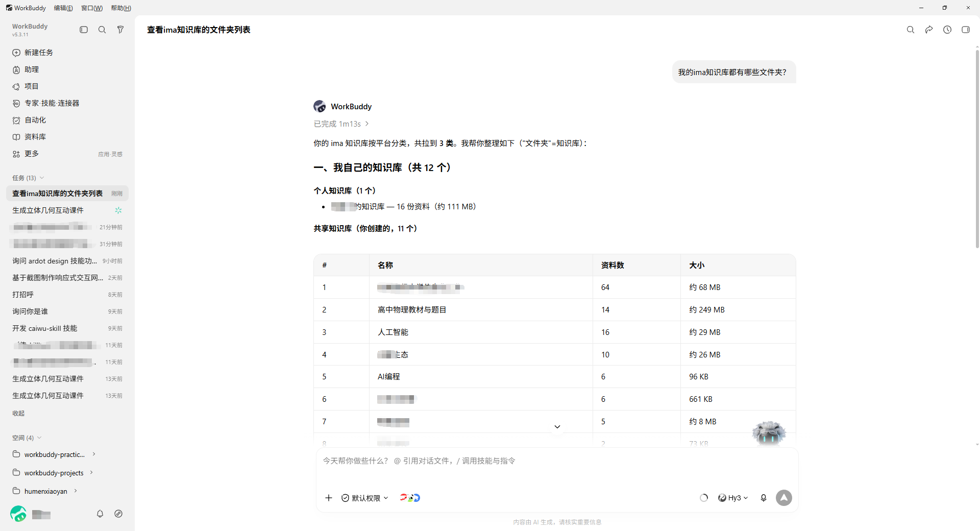Open the 自动化 section
The image size is (980, 531).
(x=67, y=120)
